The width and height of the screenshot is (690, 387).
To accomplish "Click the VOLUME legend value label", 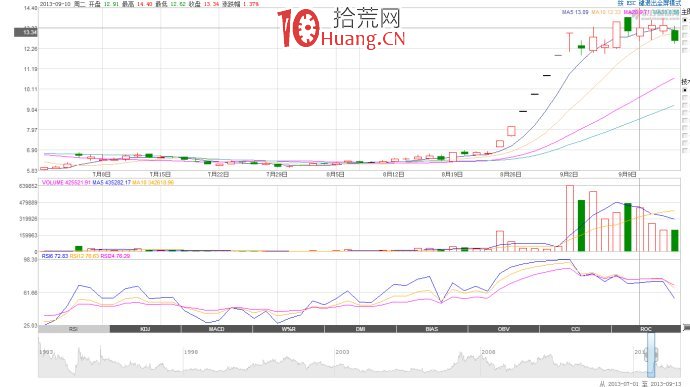I will (66, 182).
